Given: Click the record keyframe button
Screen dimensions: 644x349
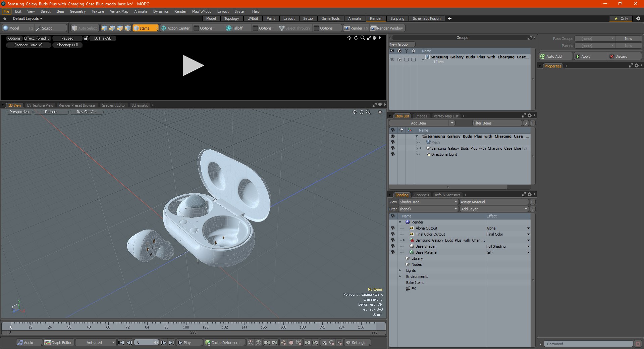Looking at the screenshot, I should point(291,343).
